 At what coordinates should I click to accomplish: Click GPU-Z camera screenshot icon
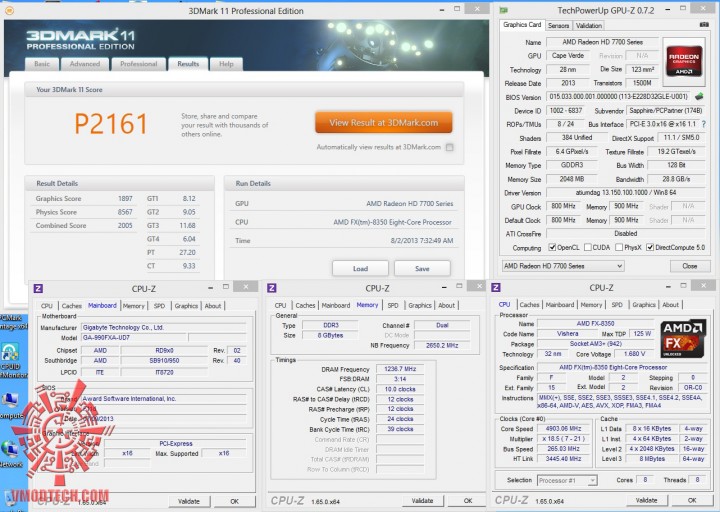tap(703, 25)
